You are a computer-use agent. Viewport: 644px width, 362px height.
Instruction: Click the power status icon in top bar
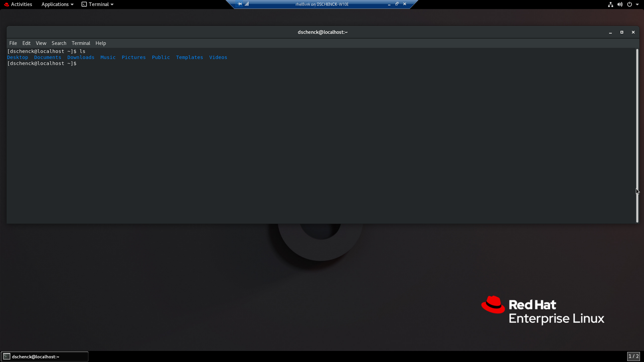630,4
